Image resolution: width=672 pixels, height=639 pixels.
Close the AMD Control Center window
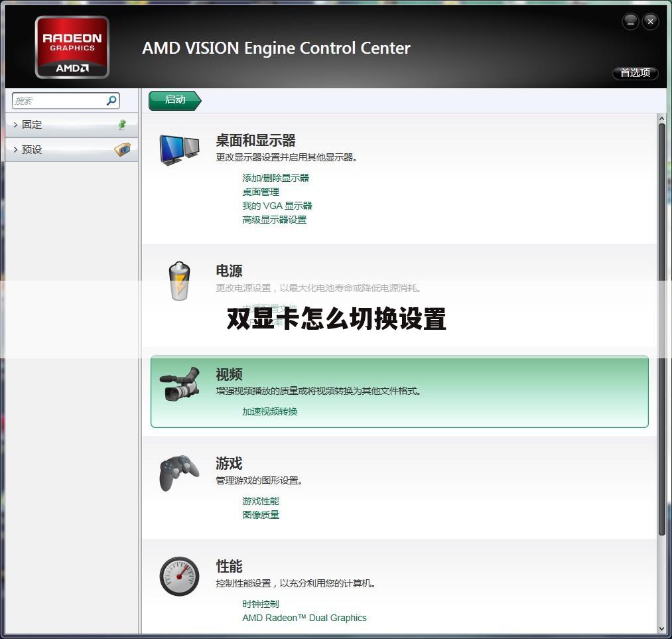click(650, 21)
